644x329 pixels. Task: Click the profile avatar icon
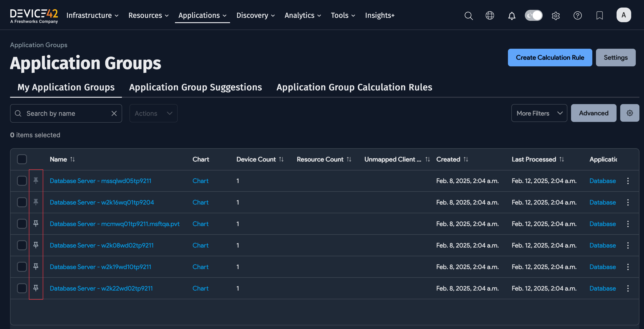(x=624, y=15)
